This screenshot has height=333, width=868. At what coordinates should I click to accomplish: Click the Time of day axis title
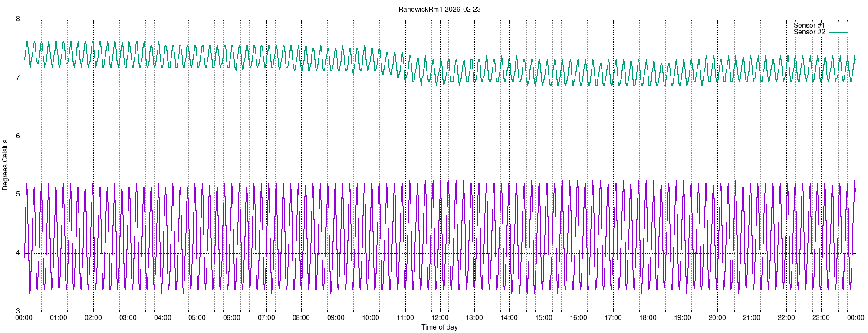pos(440,327)
